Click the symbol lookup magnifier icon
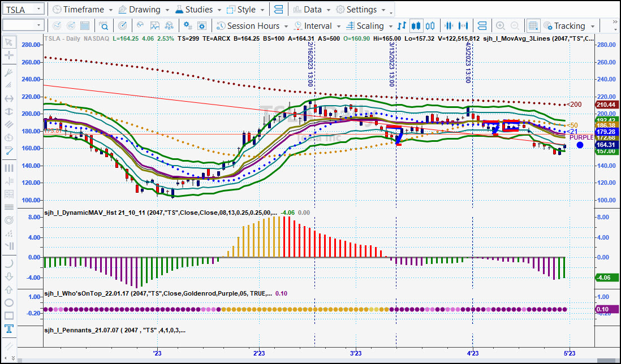Screen dimensions: 621x364 [x=103, y=26]
